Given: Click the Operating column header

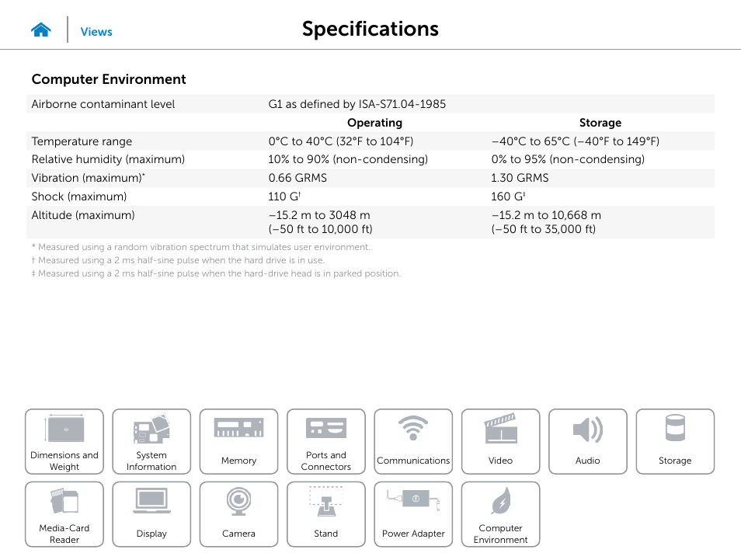Looking at the screenshot, I should (x=374, y=123).
